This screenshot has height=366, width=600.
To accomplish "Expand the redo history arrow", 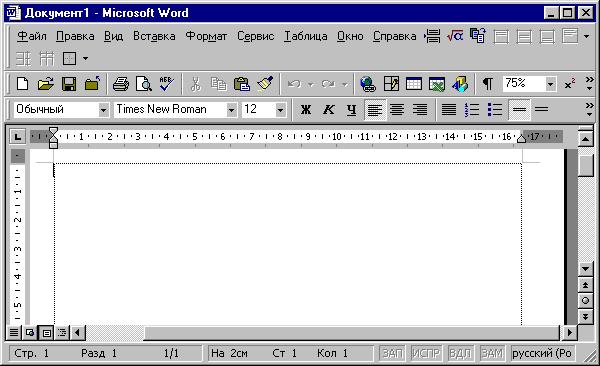I will pyautogui.click(x=344, y=84).
